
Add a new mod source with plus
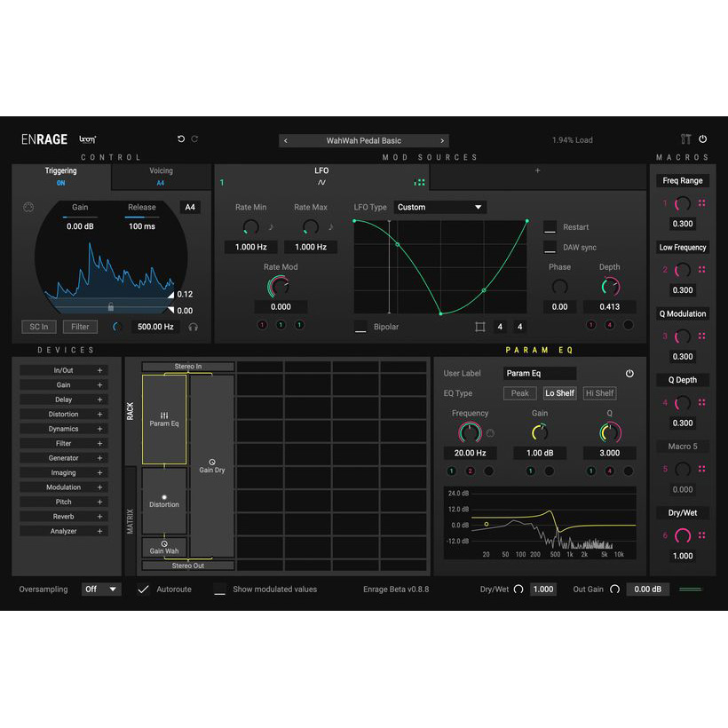pyautogui.click(x=538, y=170)
